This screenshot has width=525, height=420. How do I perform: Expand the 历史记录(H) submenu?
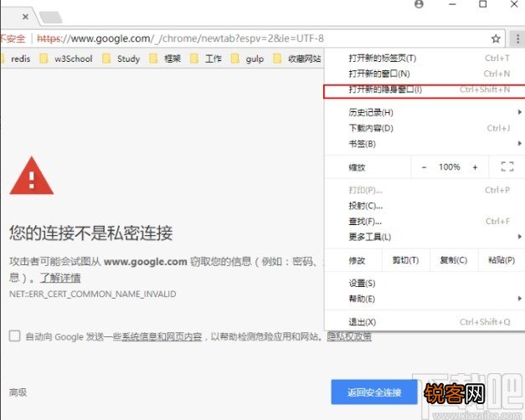[x=425, y=112]
